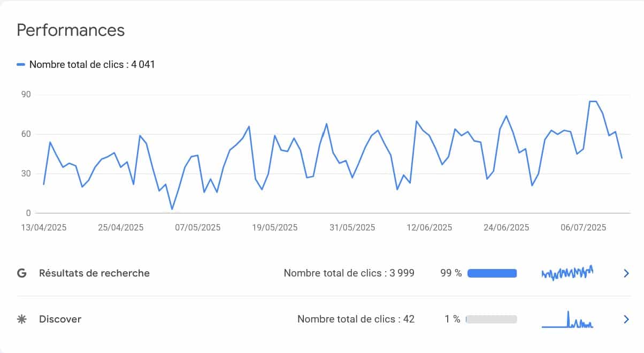Viewport: 644px width, 353px height.
Task: Click the 06/07/2025 axis date label
Action: [x=584, y=227]
